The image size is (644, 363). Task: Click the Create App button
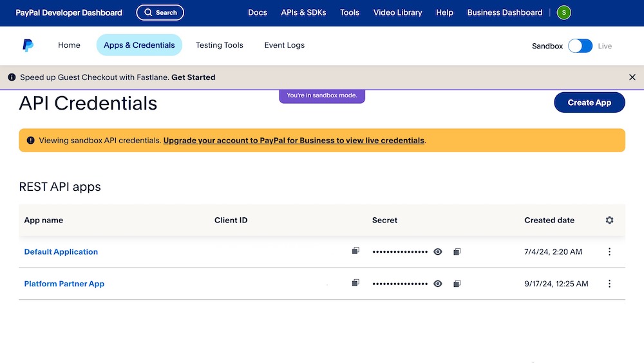pos(589,103)
